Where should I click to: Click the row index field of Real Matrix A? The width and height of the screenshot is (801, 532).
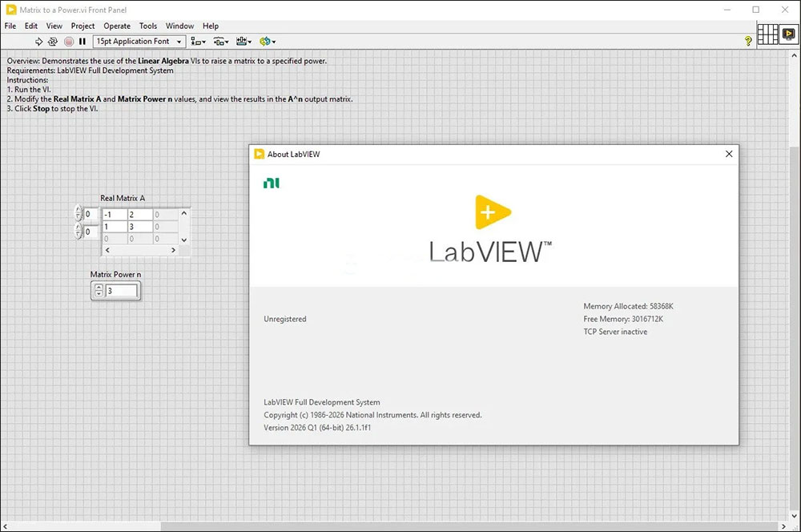91,214
